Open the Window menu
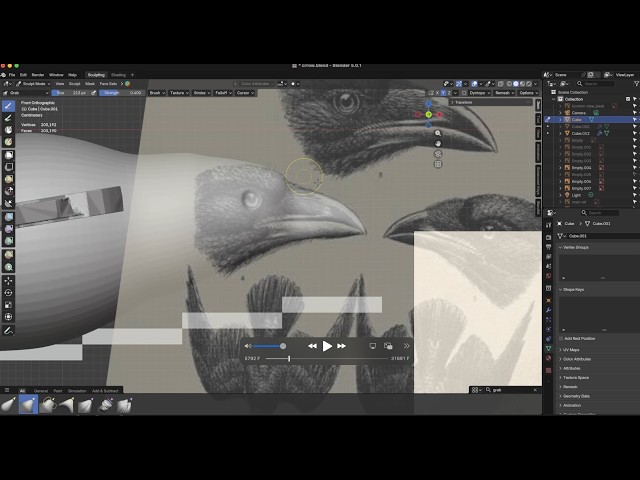This screenshot has height=480, width=640. (56, 75)
